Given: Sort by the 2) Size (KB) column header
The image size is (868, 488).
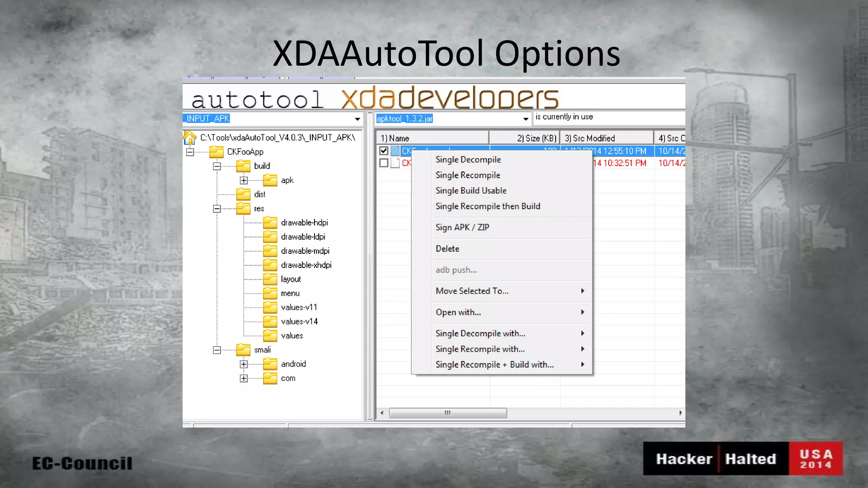Looking at the screenshot, I should (525, 138).
